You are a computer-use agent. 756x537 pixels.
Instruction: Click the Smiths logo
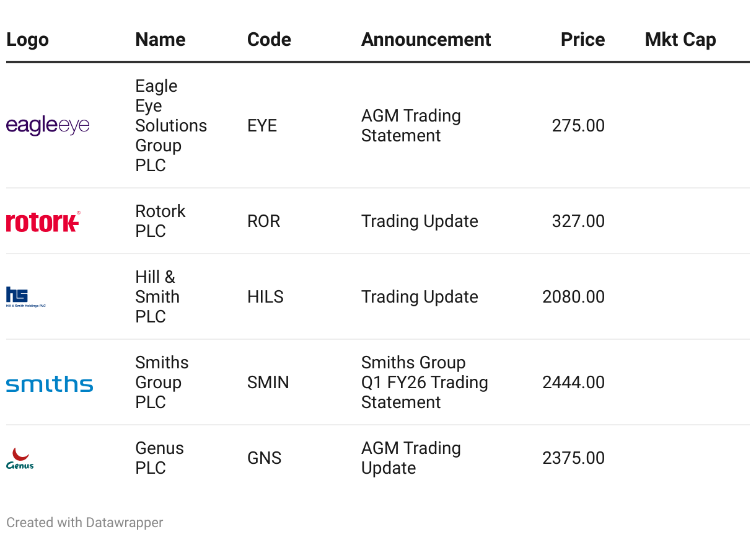pyautogui.click(x=50, y=384)
